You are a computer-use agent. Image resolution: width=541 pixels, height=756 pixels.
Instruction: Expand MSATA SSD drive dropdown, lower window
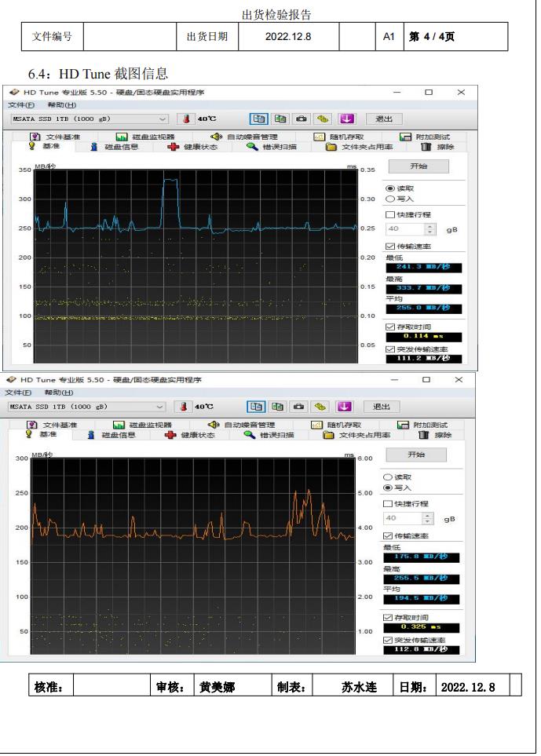pos(160,407)
